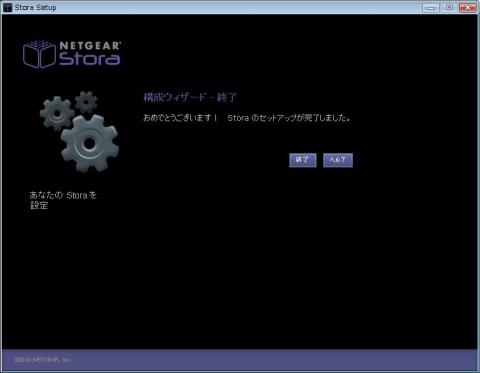Minimize the Stora Setup window
The image size is (480, 373).
(431, 8)
